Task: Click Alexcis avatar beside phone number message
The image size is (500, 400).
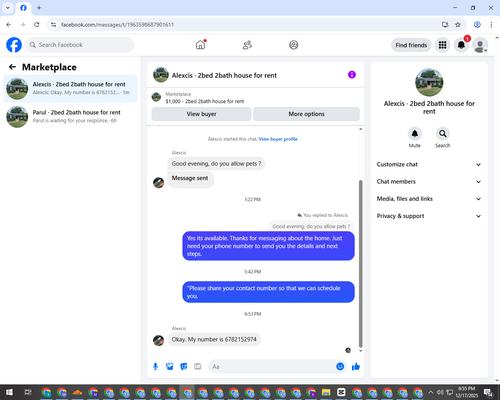Action: tap(158, 340)
